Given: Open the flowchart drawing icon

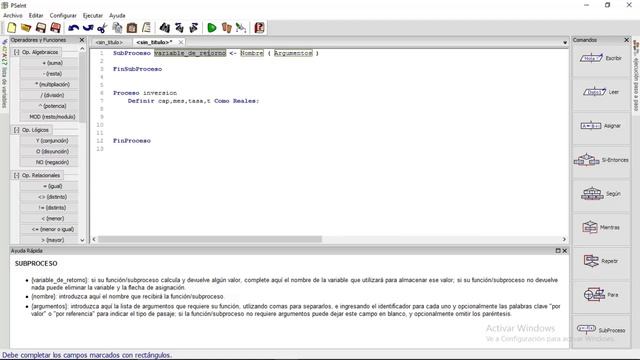Looking at the screenshot, I should point(241,28).
